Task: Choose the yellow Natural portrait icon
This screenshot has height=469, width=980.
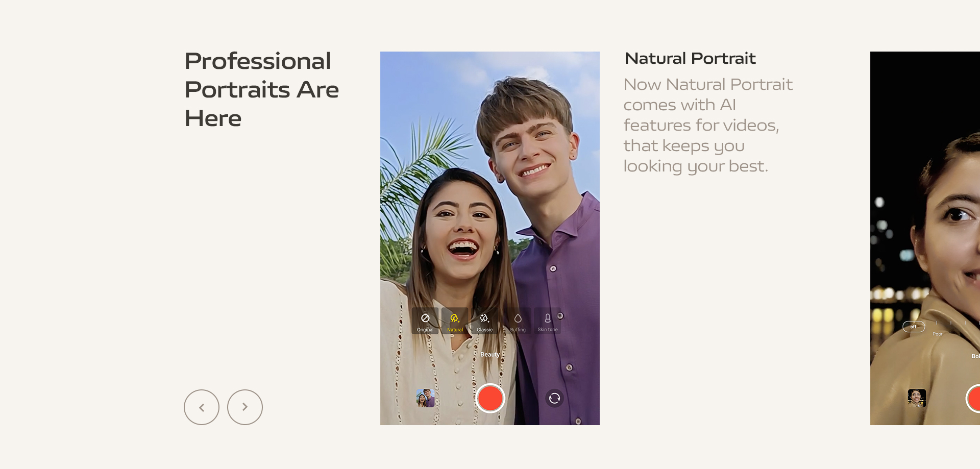Action: [455, 321]
